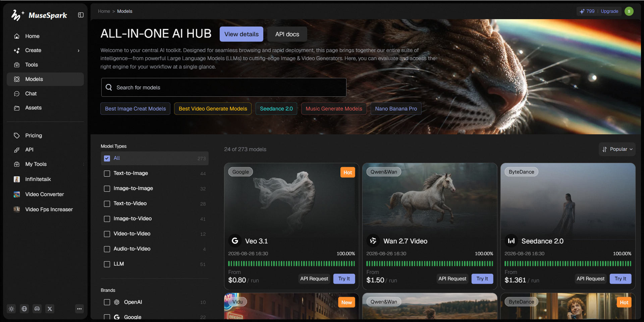Open Infinitetalk tool thumbnail icon

[x=17, y=179]
